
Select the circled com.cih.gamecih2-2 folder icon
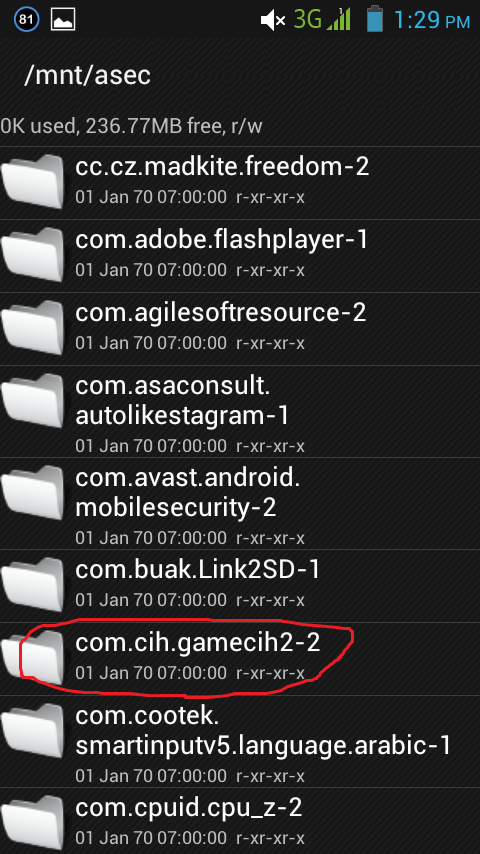coord(33,657)
